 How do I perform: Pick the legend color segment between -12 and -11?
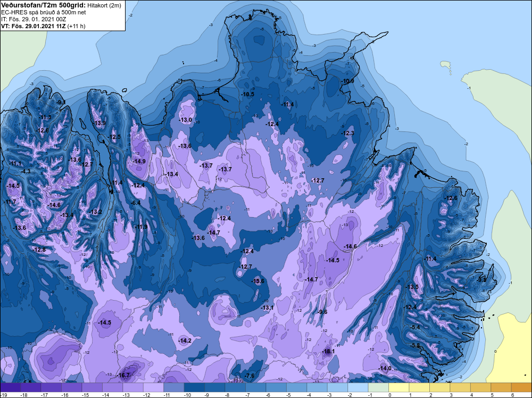click(x=153, y=387)
